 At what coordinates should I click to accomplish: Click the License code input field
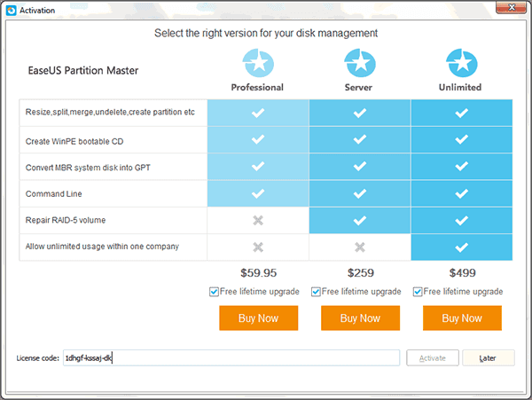point(231,358)
